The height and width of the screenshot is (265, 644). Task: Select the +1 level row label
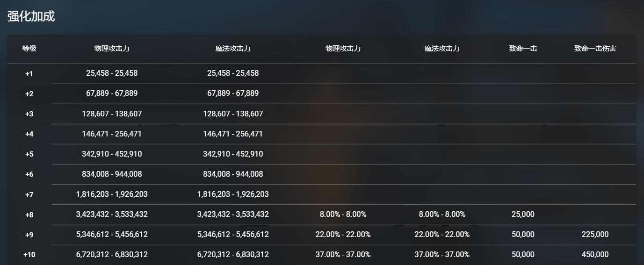click(x=29, y=73)
